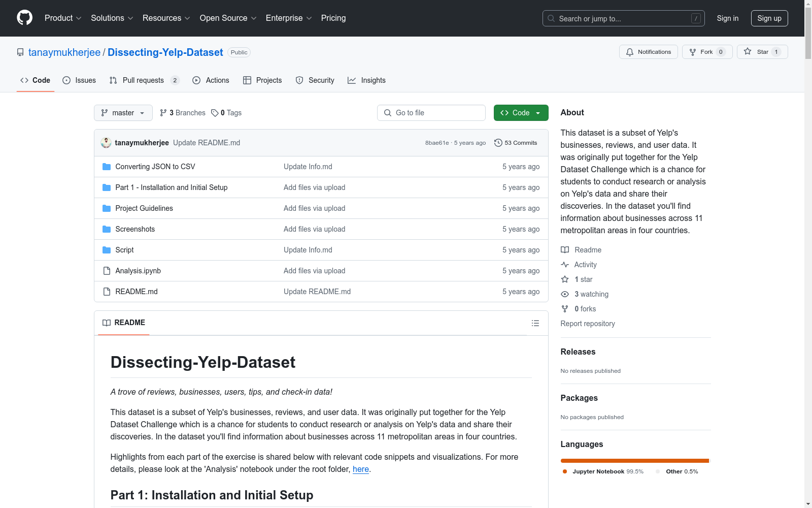
Task: Open the Analysis.ipynb file
Action: pos(138,271)
